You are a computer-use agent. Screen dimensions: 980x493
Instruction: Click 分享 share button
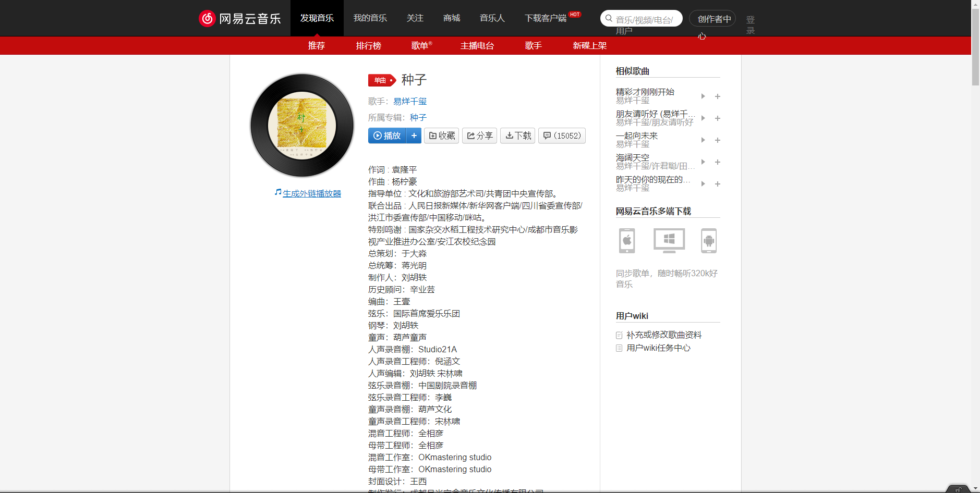479,135
